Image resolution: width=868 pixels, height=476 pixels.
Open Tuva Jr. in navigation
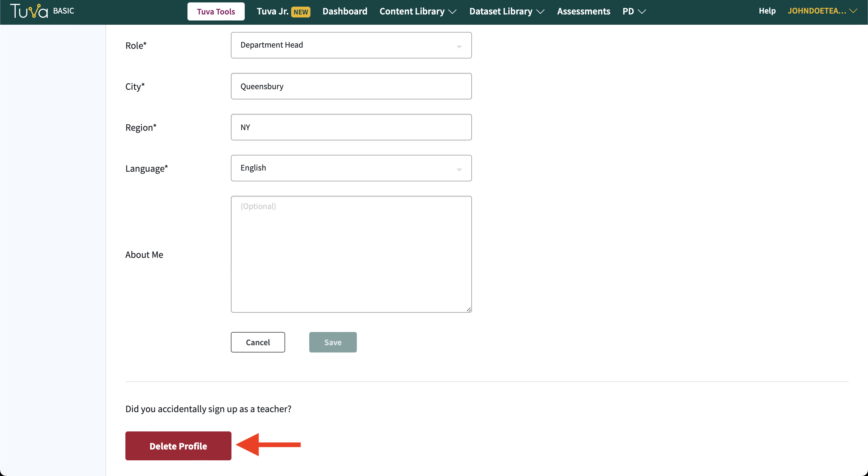272,11
